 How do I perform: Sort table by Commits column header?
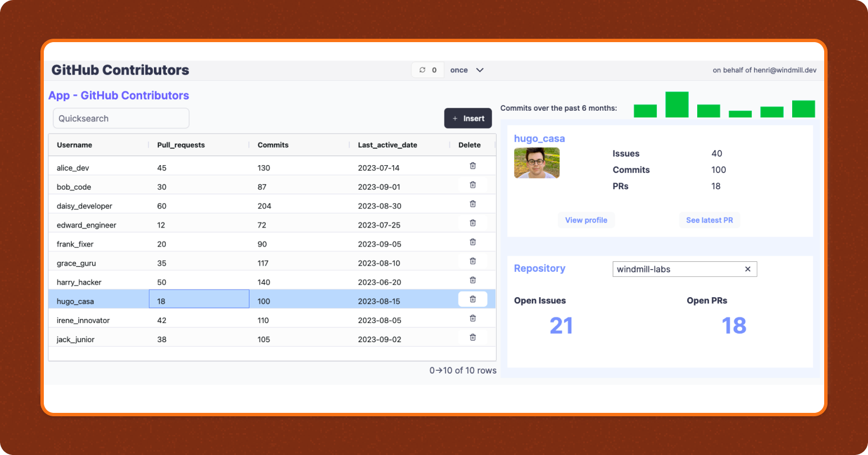(x=273, y=145)
